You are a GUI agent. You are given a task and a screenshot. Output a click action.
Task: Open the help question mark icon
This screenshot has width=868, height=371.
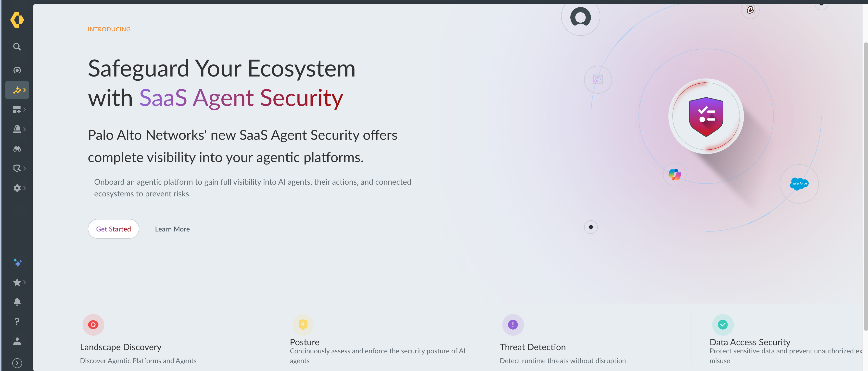point(17,321)
